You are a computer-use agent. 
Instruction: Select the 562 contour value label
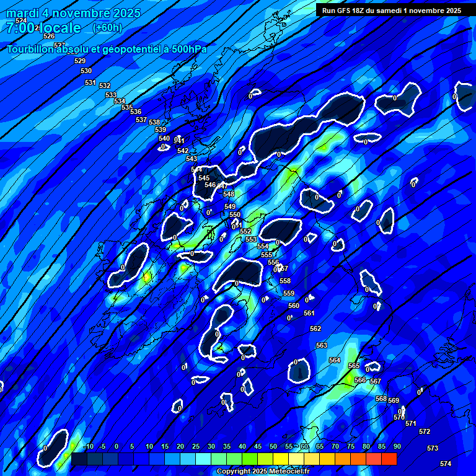click(315, 329)
